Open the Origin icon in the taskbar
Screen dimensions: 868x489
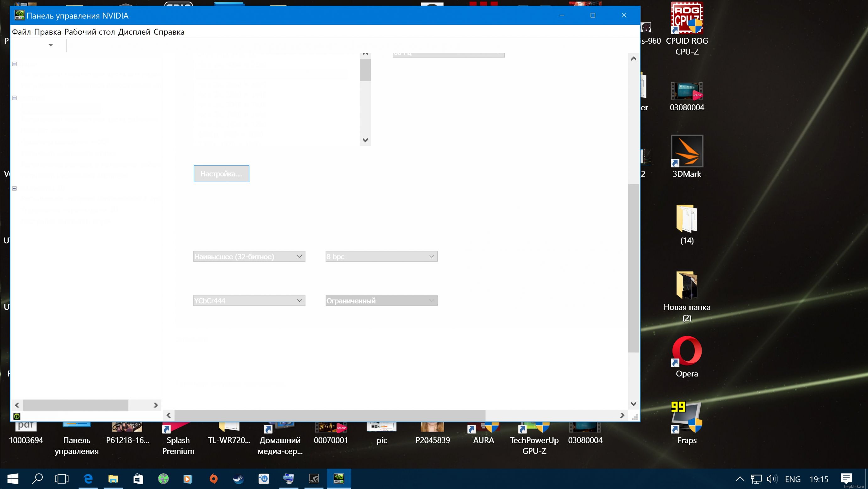[x=213, y=479]
